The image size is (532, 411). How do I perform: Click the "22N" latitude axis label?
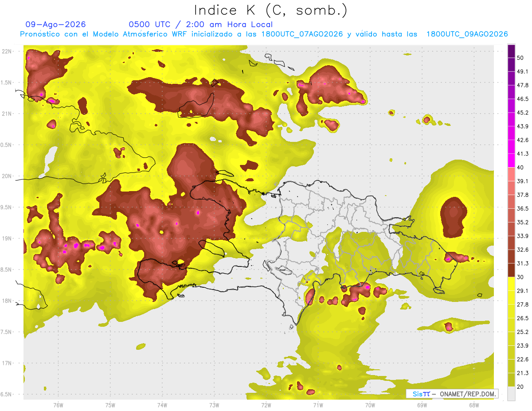point(7,51)
